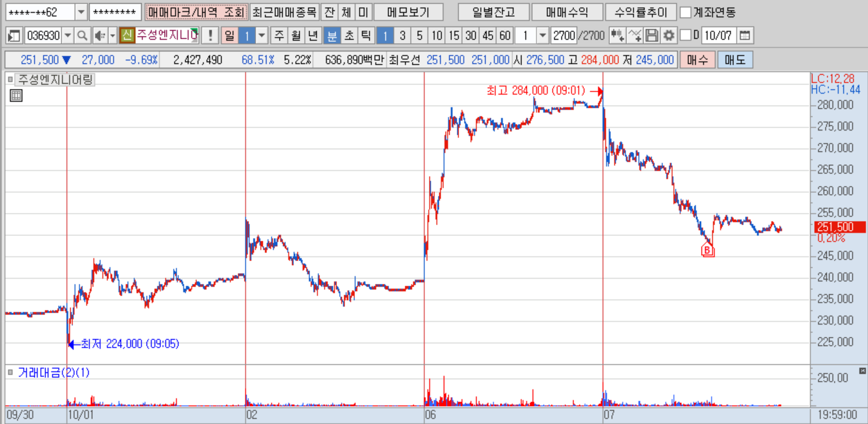Select the 월 monthly period toggle
Viewport: 868px width, 424px height.
296,35
